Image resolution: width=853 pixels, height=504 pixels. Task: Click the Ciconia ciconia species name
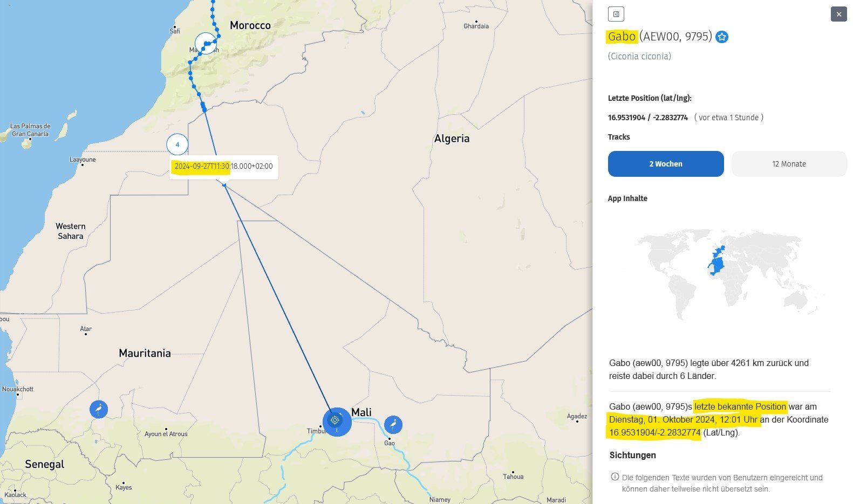(x=639, y=56)
